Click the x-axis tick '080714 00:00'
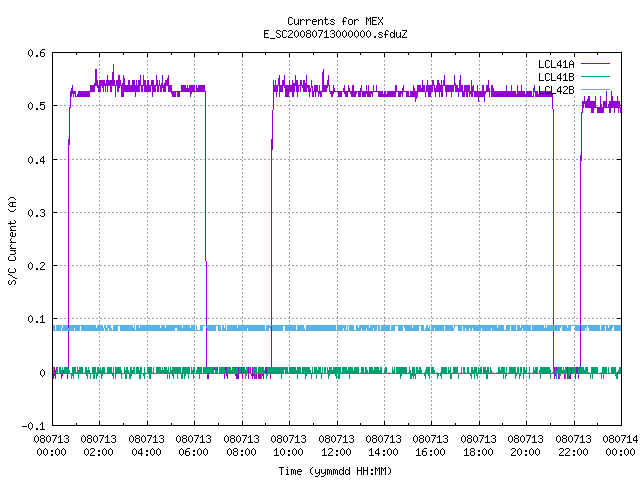Viewport: 640px width, 480px height. (620, 446)
